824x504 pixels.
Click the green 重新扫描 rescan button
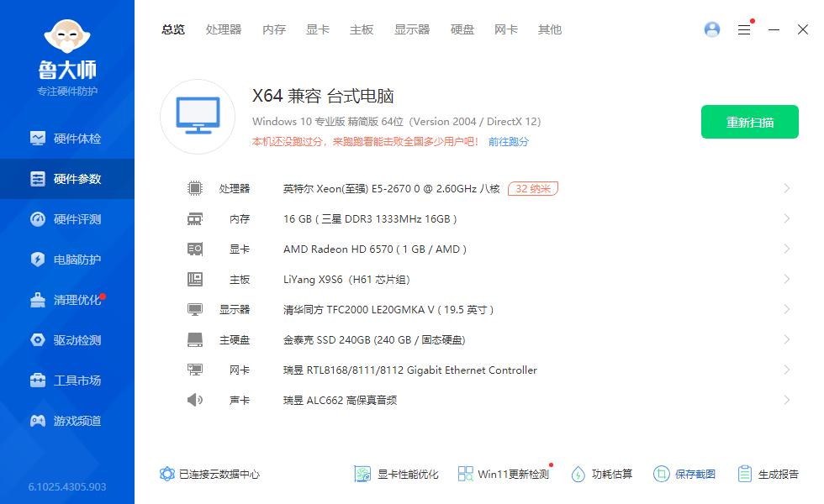[750, 122]
